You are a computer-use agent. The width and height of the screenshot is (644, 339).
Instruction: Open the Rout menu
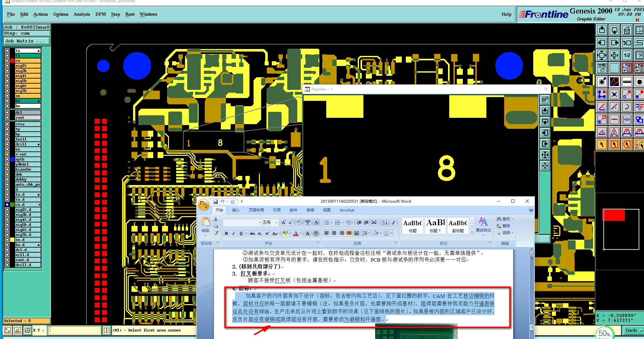(x=130, y=14)
